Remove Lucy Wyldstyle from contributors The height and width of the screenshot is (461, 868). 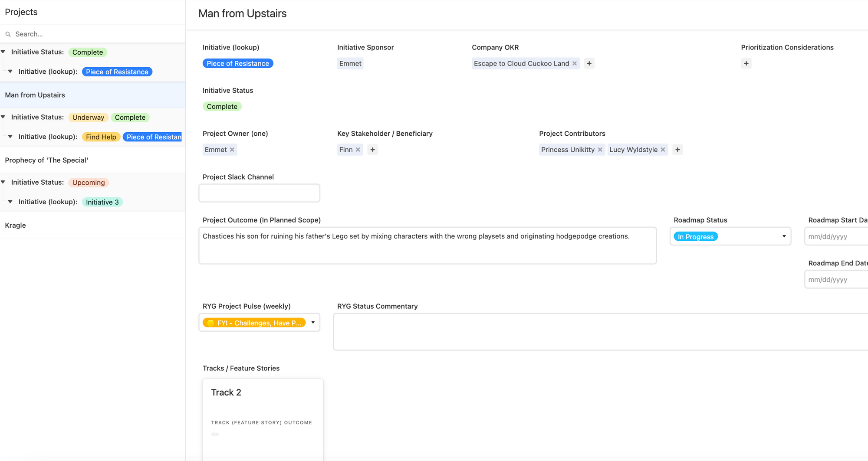point(663,150)
